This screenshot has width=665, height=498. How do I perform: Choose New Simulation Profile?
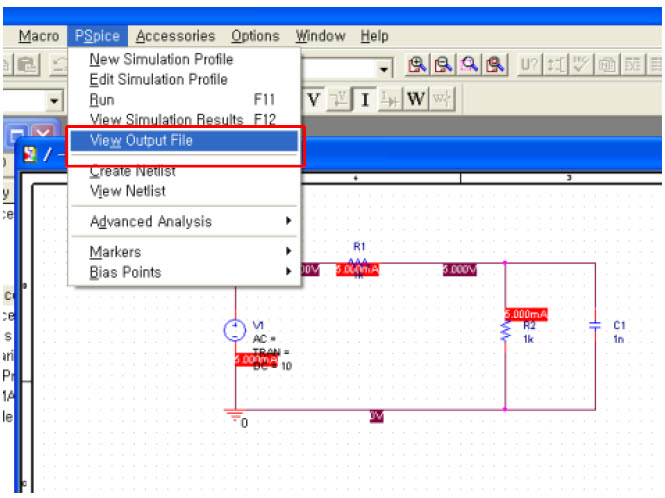(184, 59)
